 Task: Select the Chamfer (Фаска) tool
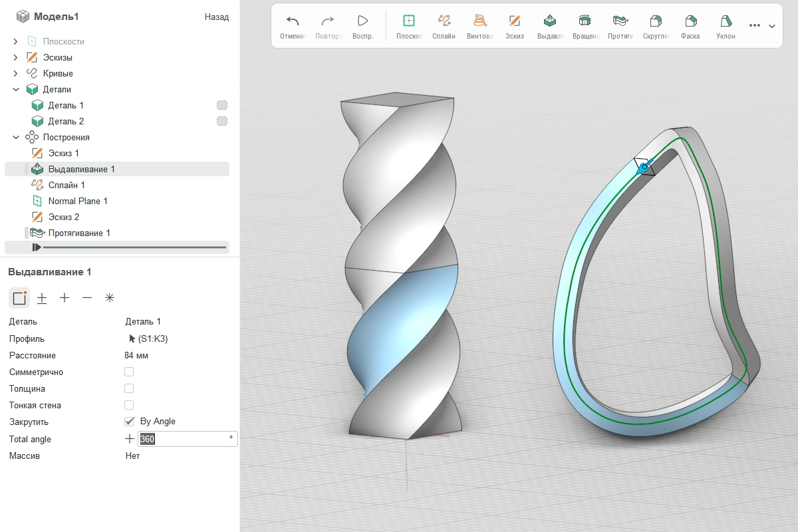(690, 25)
